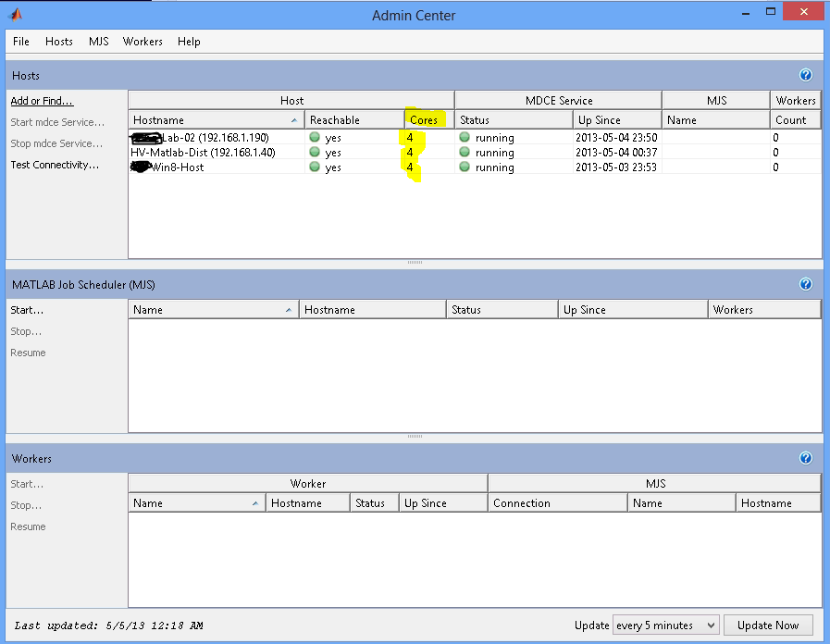This screenshot has width=830, height=644.
Task: Click green reachable icon for Lab-02 host
Action: tap(315, 137)
